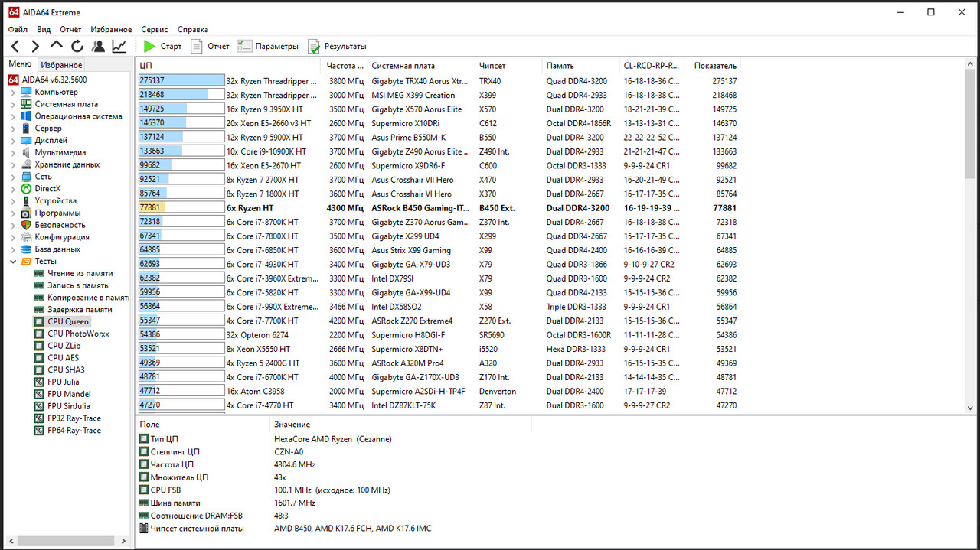980x550 pixels.
Task: Select Запись в память test icon
Action: tap(40, 285)
